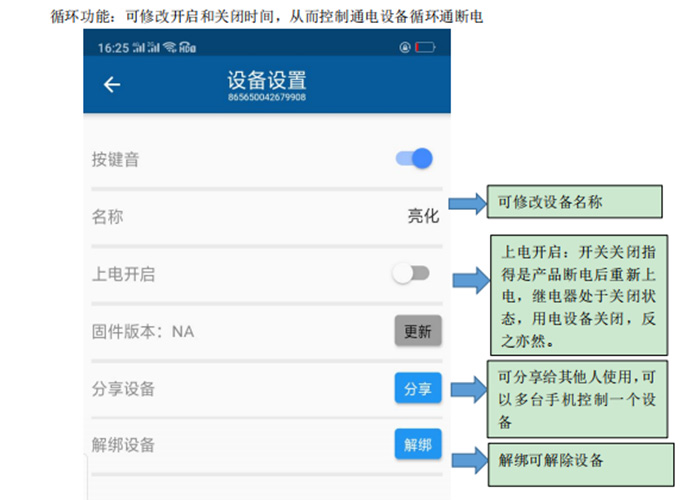Click the 16:25 clock in status bar
Screen dimensions: 690x500
pos(114,47)
